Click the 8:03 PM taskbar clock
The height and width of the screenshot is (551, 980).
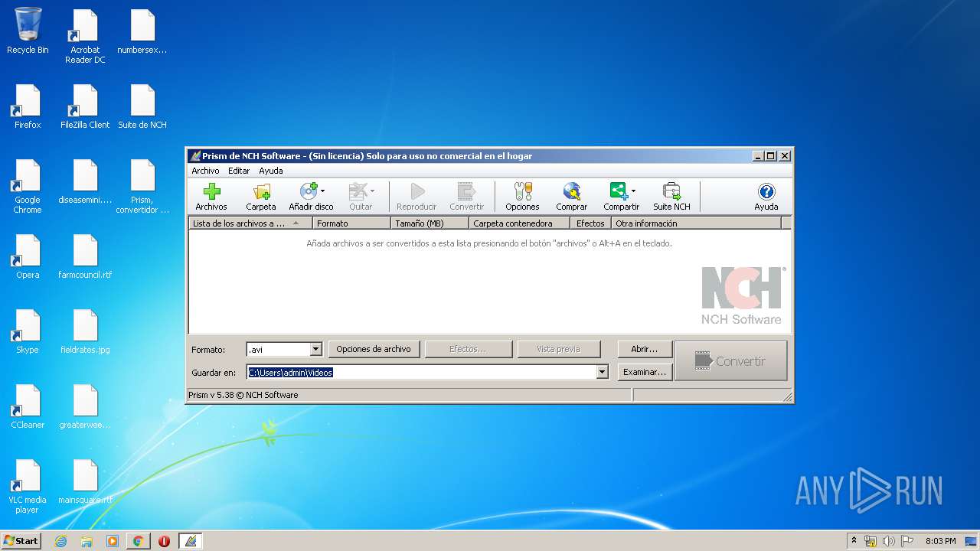(940, 541)
